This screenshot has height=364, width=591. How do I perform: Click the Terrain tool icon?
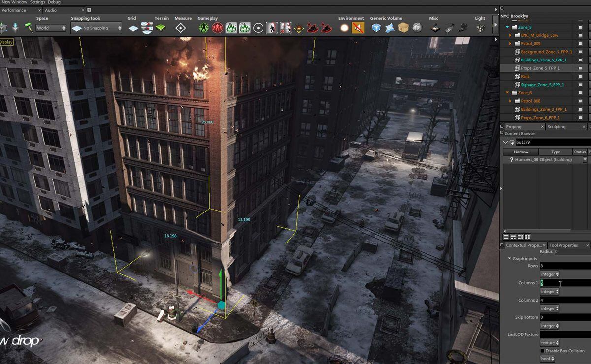(x=161, y=28)
